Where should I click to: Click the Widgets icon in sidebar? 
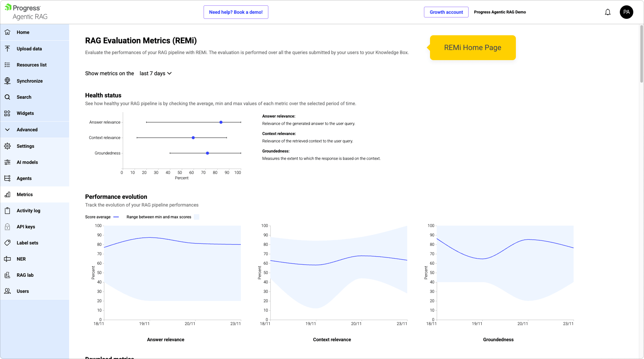7,113
